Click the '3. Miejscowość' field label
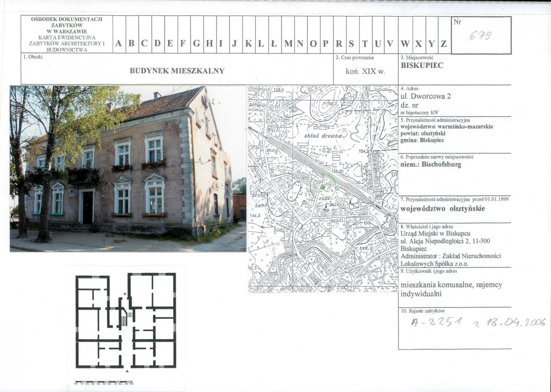 click(x=417, y=57)
